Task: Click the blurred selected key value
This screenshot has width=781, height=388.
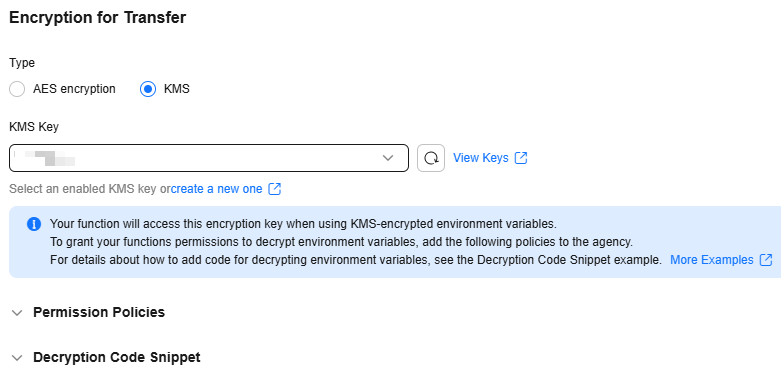Action: (45, 158)
